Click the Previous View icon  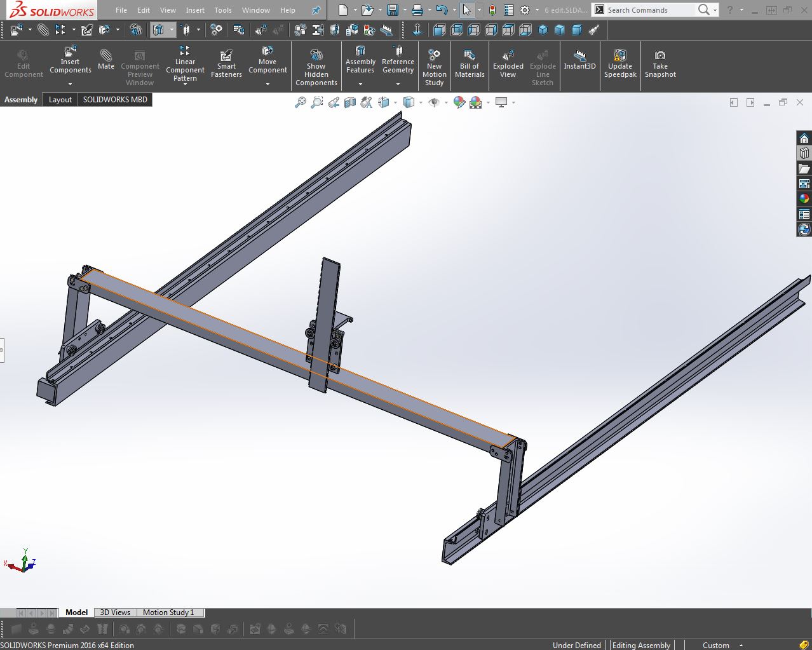334,102
